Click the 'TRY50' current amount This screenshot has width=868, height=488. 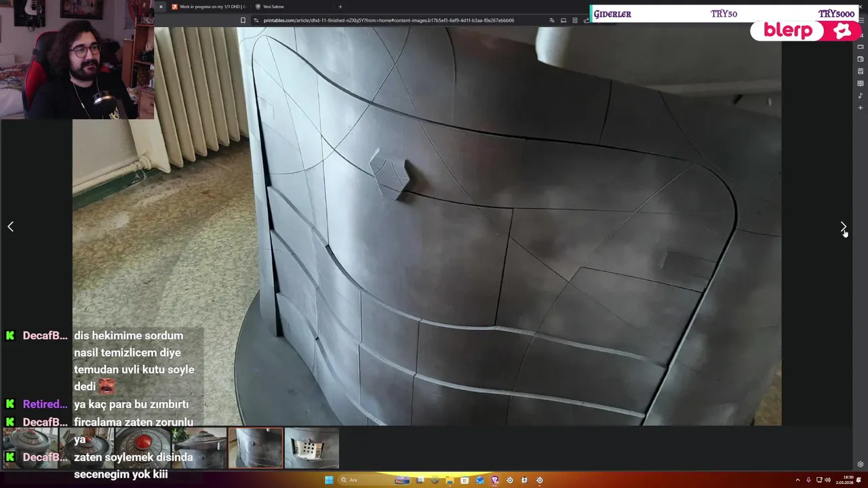tap(724, 14)
